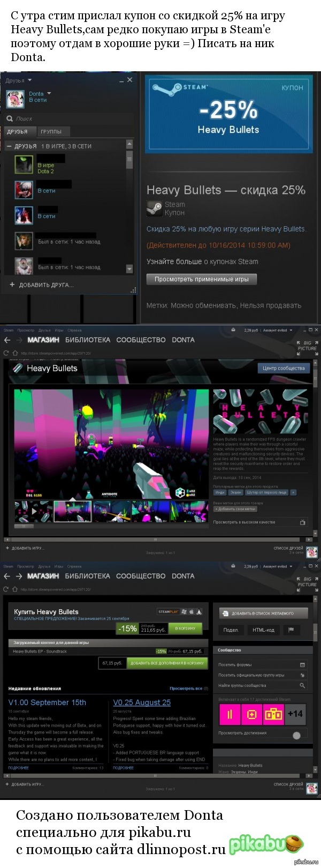Click the Steam logo icon next to Купон label
This screenshot has height=868, width=321.
click(x=155, y=208)
